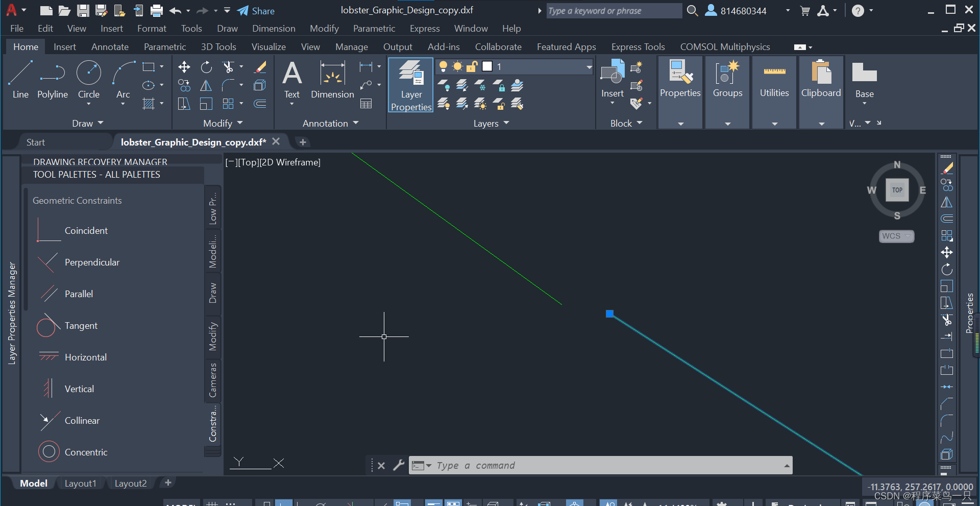
Task: Toggle layer freeze sun icon
Action: click(x=458, y=66)
